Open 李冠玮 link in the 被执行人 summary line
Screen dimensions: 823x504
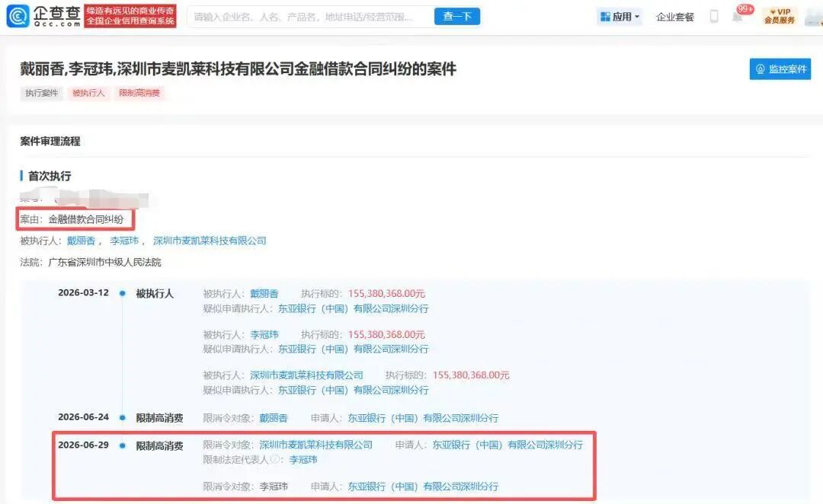[x=124, y=241]
